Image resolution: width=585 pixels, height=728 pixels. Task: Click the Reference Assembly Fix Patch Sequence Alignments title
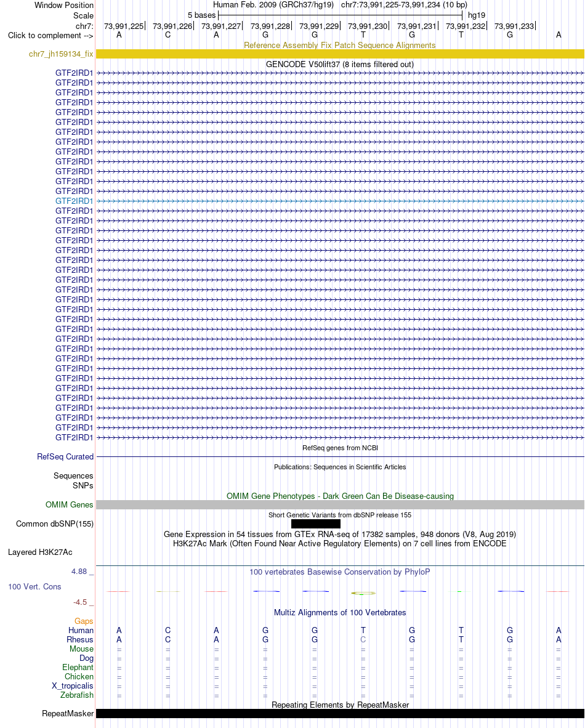pos(340,45)
